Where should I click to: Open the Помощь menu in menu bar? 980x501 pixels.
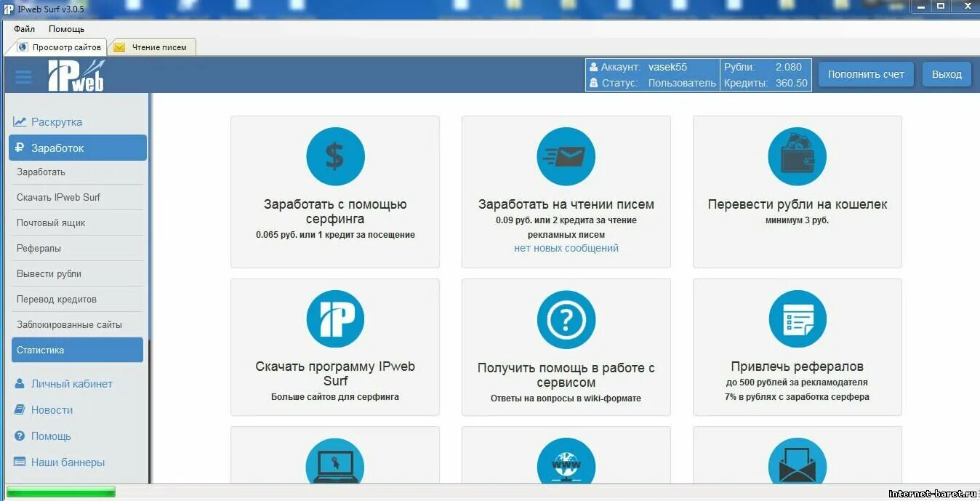[x=66, y=29]
